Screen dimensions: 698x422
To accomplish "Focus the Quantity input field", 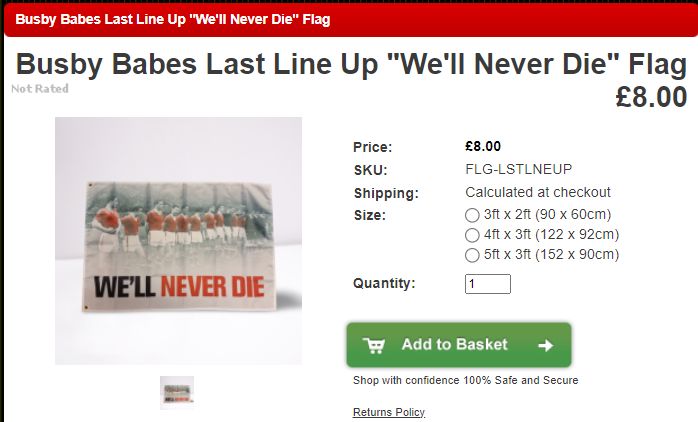I will [x=487, y=284].
